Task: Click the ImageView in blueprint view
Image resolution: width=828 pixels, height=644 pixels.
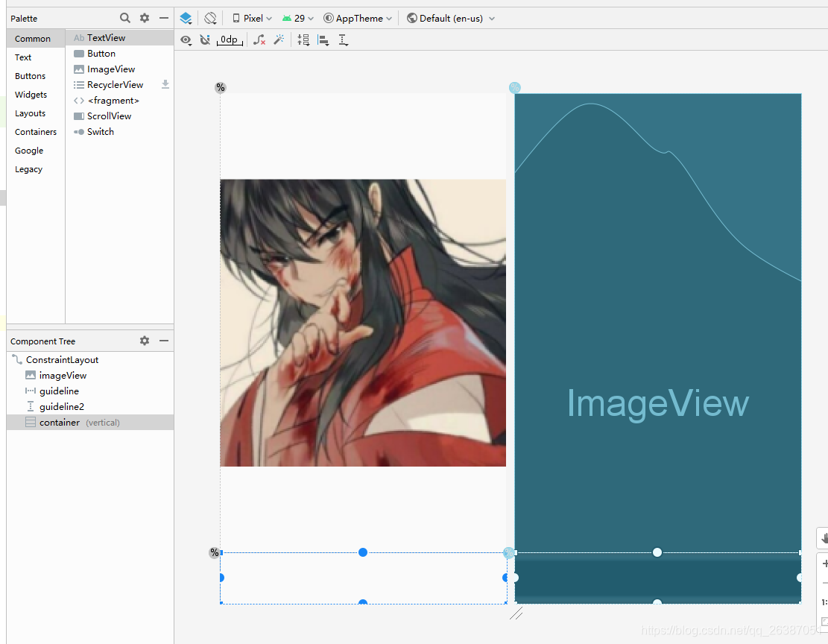Action: pos(658,323)
